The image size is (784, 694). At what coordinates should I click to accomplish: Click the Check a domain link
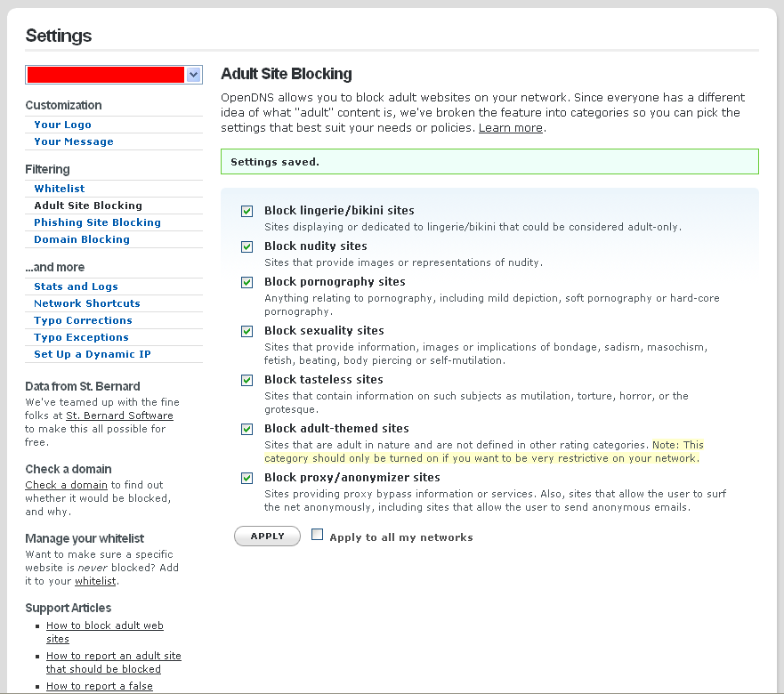point(66,485)
